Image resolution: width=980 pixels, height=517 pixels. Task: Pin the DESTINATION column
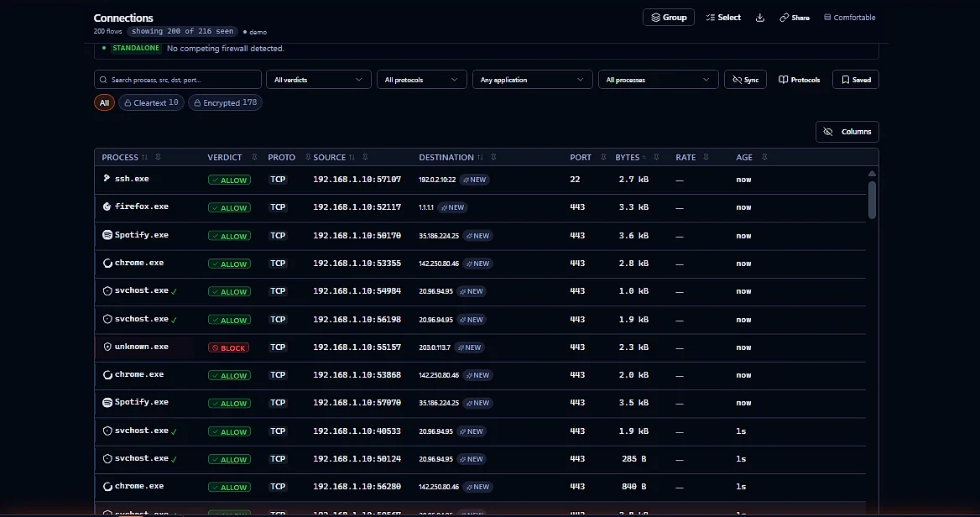[x=493, y=158]
